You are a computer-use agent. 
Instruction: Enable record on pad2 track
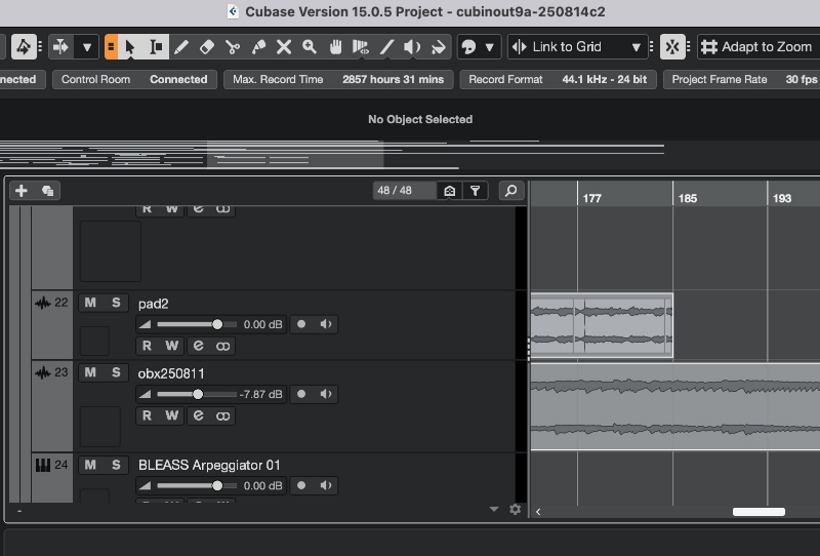[x=301, y=324]
